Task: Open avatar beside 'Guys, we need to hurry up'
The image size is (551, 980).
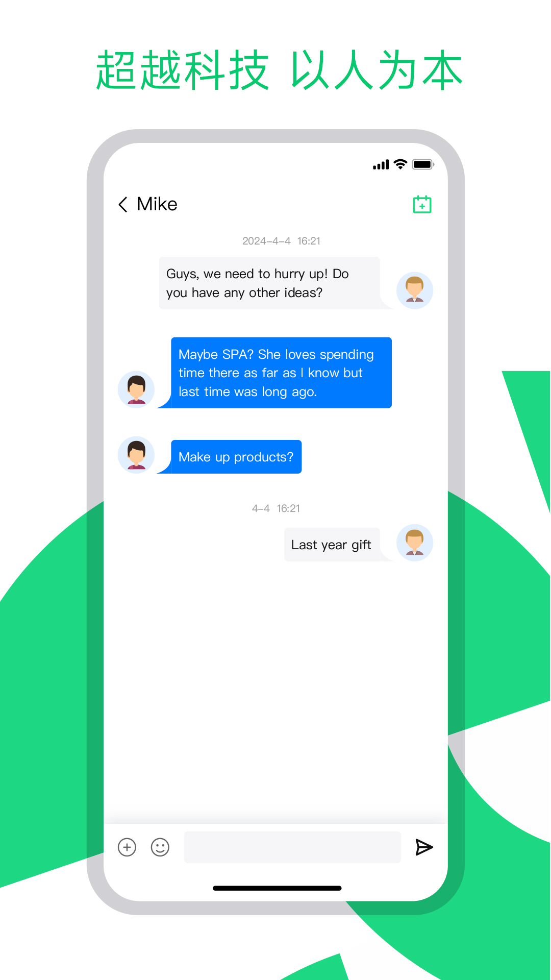Action: tap(415, 290)
